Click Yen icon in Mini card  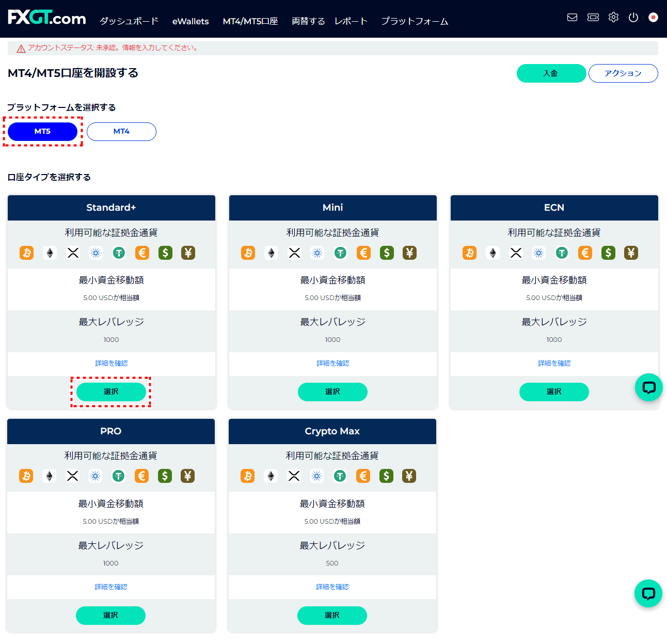[410, 253]
